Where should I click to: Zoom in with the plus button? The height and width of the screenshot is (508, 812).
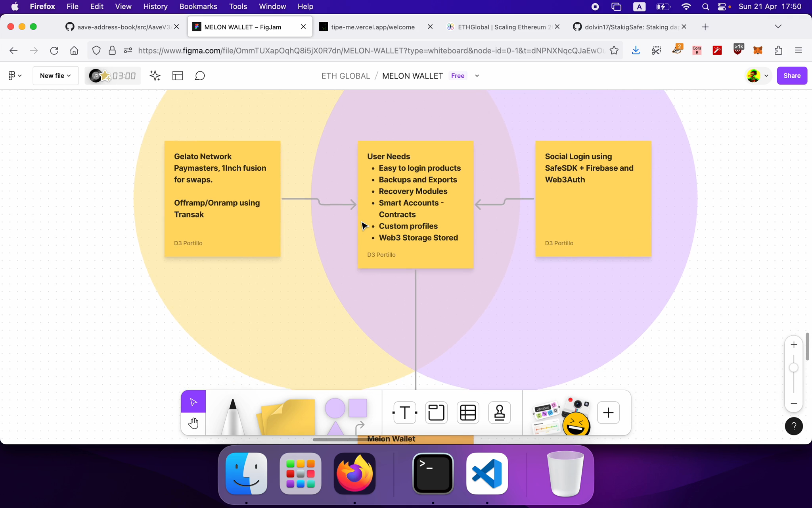tap(794, 344)
